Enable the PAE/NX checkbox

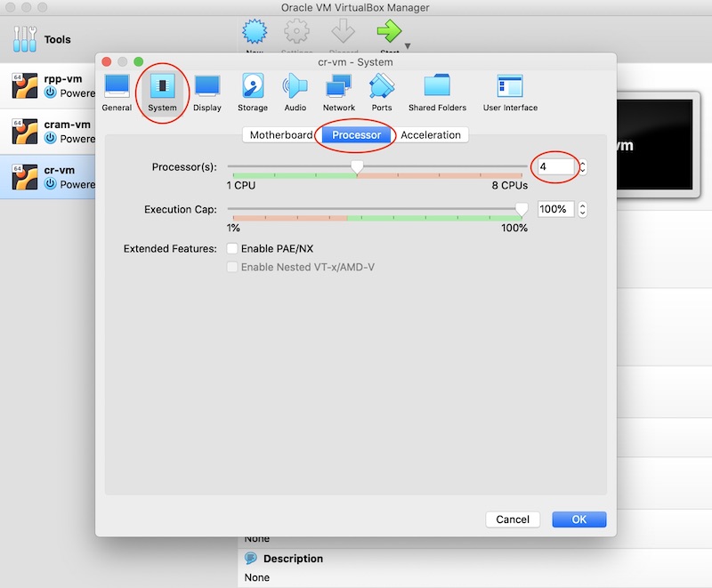coord(232,249)
